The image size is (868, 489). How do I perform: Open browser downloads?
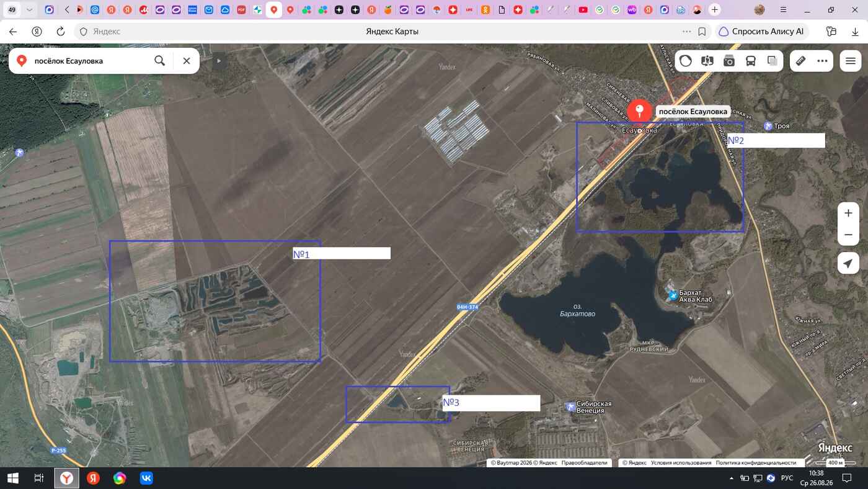(855, 32)
